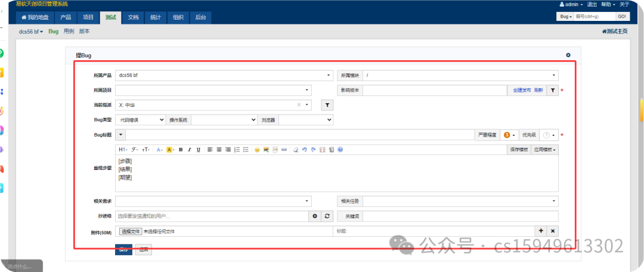The width and height of the screenshot is (644, 272).
Task: Insert hyperlink in editor
Action: (x=284, y=150)
